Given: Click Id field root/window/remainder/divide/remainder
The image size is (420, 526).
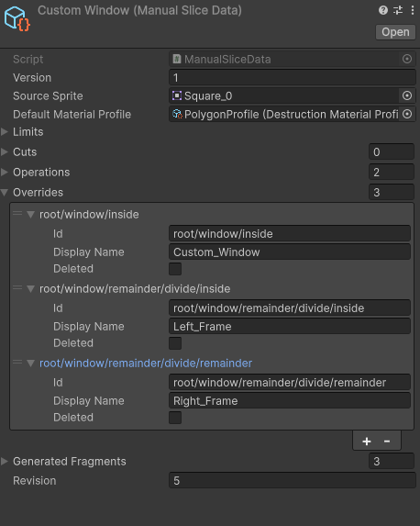Looking at the screenshot, I should [x=290, y=383].
